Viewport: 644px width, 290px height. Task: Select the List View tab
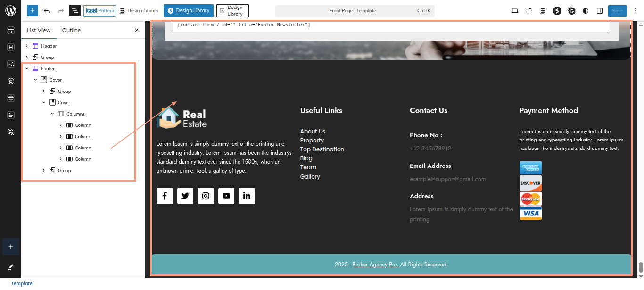(39, 30)
